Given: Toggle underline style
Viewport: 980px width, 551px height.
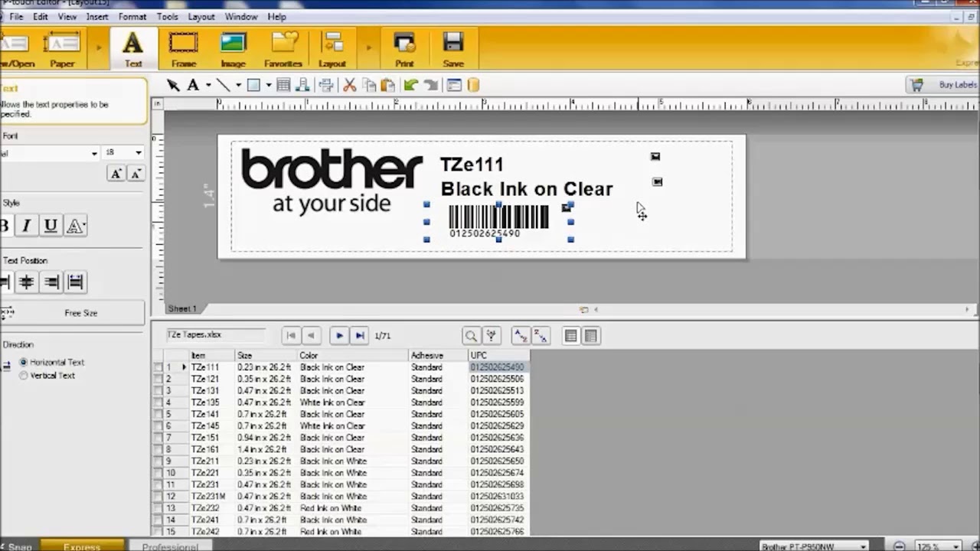Looking at the screenshot, I should click(x=51, y=226).
